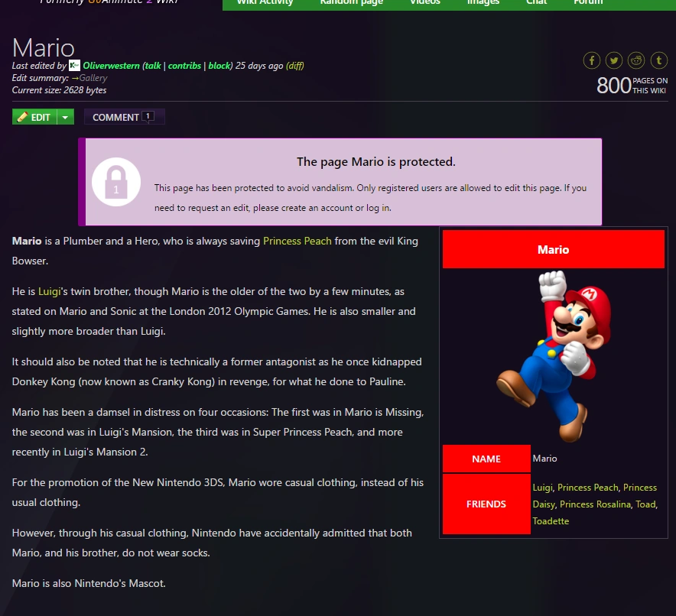676x616 pixels.
Task: Expand the Edit dropdown arrow
Action: pyautogui.click(x=66, y=117)
